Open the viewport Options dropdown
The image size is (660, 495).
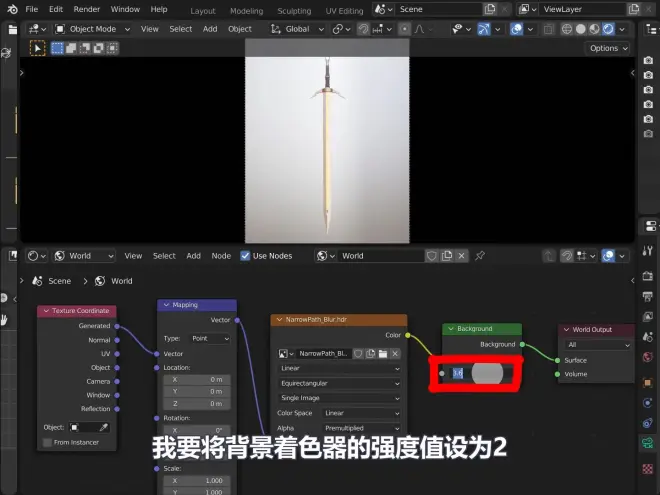(x=608, y=48)
